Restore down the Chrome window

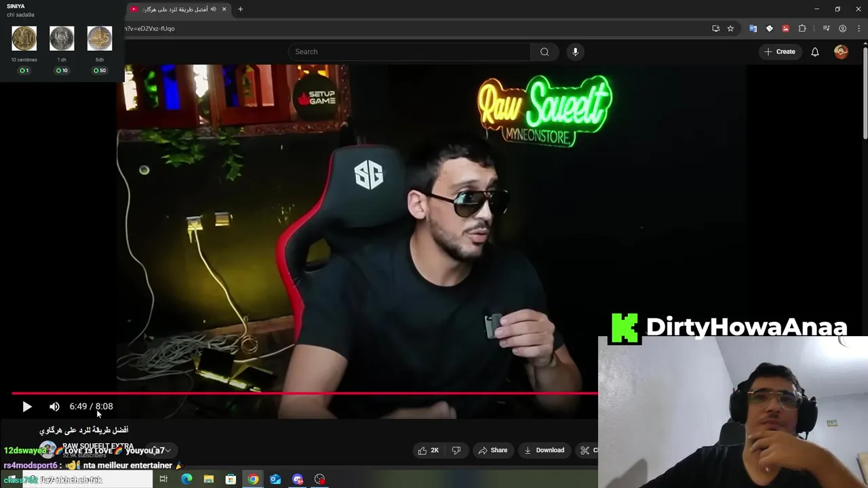click(x=837, y=9)
